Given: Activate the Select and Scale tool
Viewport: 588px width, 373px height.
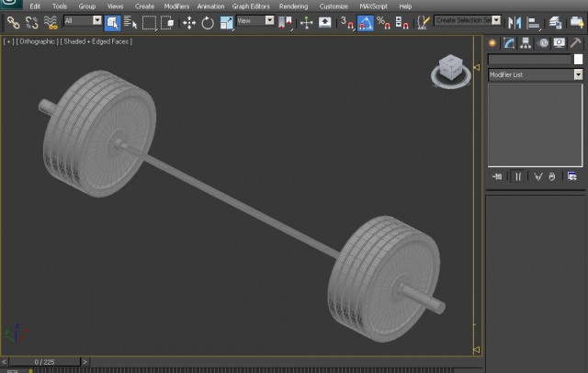Looking at the screenshot, I should tap(226, 23).
